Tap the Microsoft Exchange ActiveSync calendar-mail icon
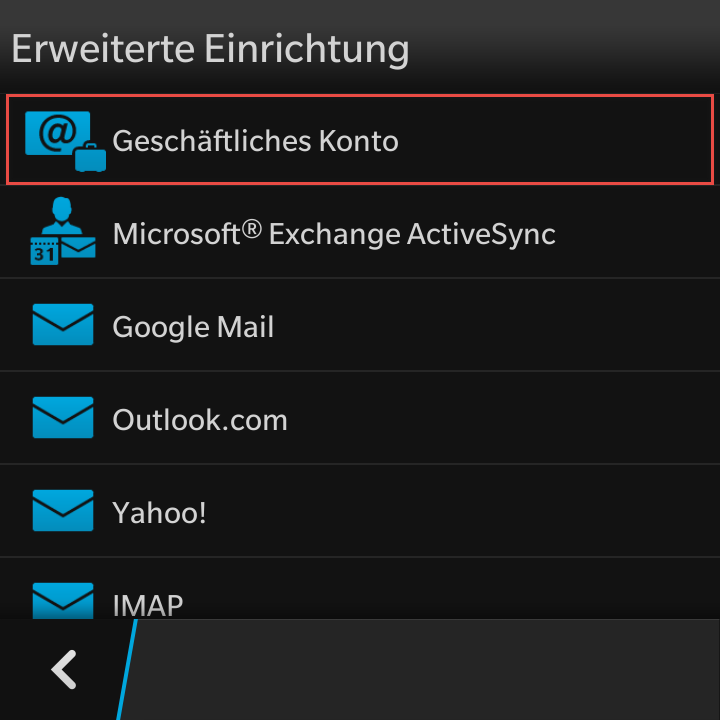This screenshot has height=720, width=720. tap(63, 231)
